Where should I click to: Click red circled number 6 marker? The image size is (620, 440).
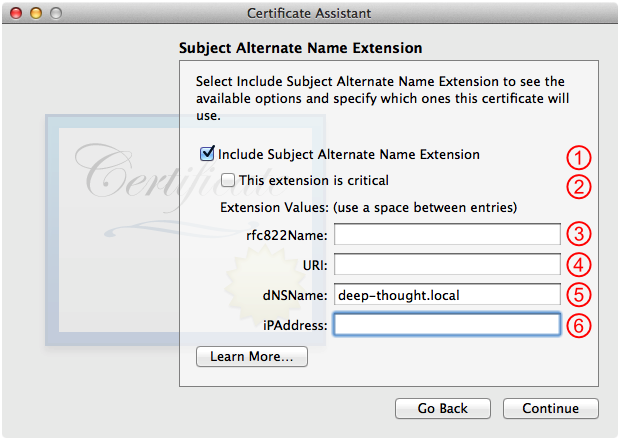click(579, 327)
